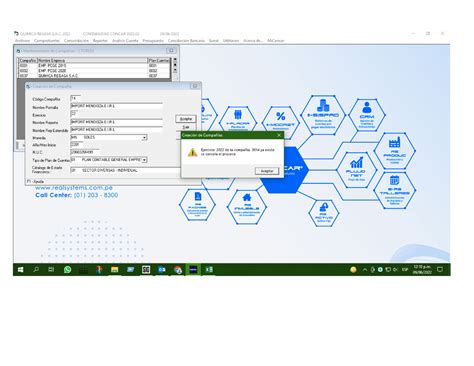Open Excel from the taskbar
The image size is (474, 366).
(209, 269)
